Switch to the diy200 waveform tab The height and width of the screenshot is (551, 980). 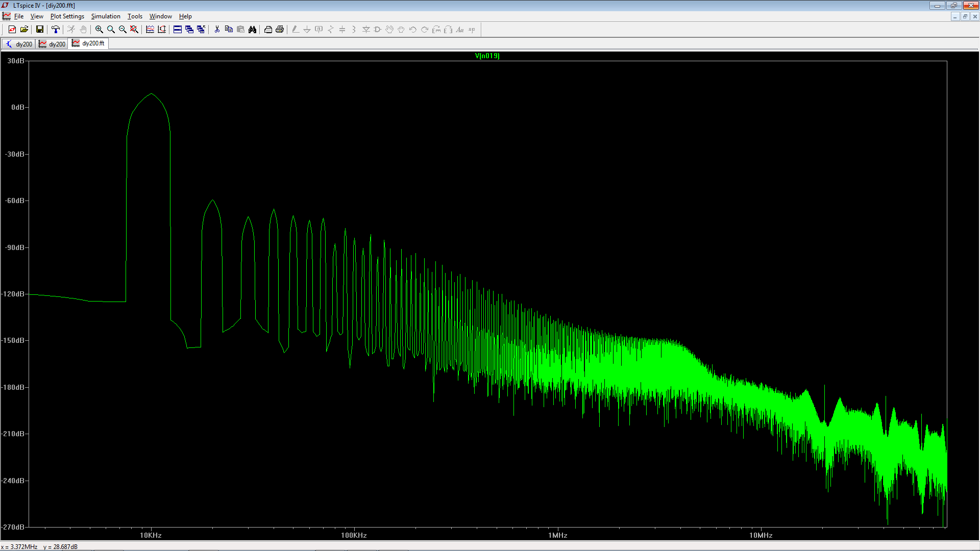tap(52, 44)
